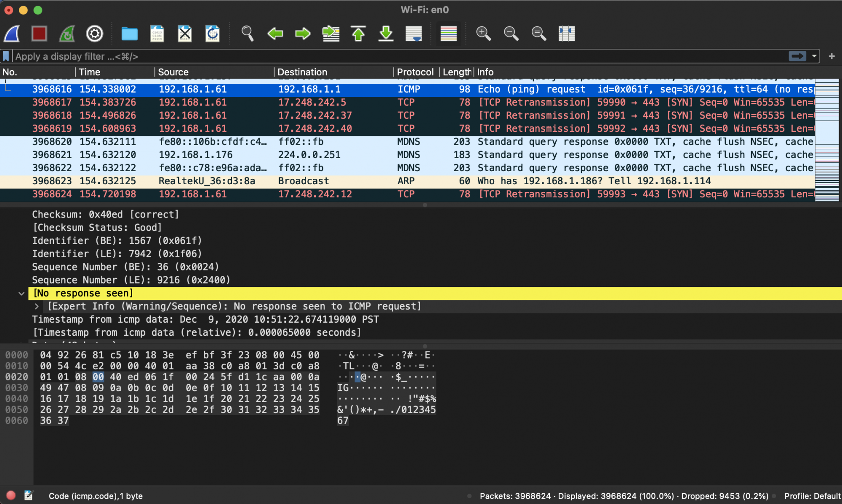842x504 pixels.
Task: Click the Resize columns icon
Action: point(566,33)
